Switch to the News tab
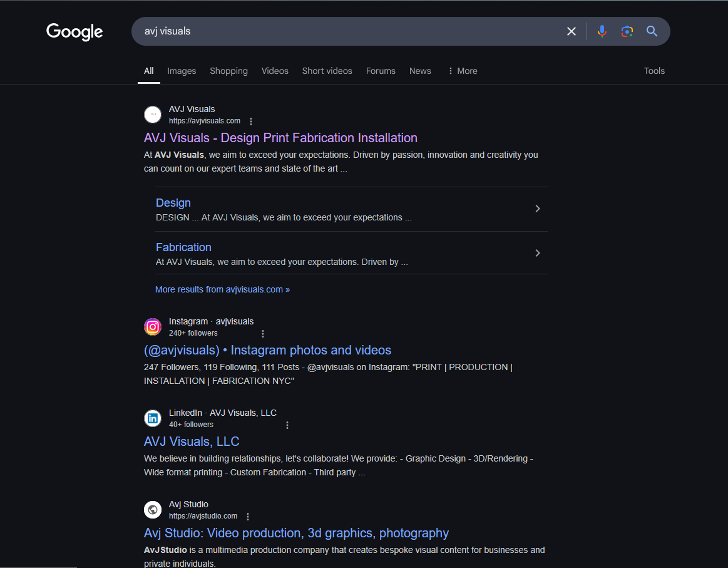Viewport: 728px width, 568px height. point(420,71)
